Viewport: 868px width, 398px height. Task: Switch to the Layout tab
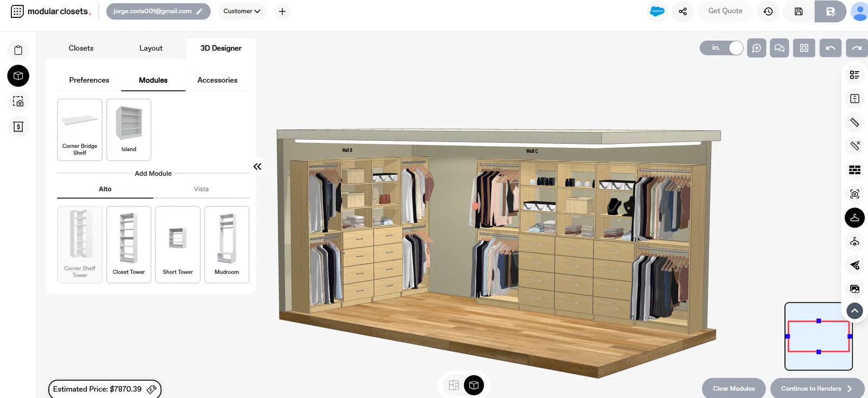151,48
